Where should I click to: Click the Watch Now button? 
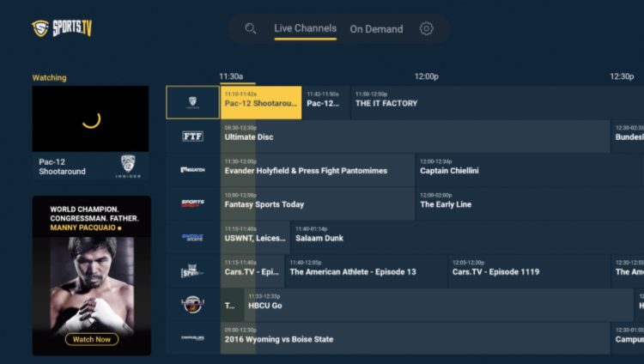point(92,339)
